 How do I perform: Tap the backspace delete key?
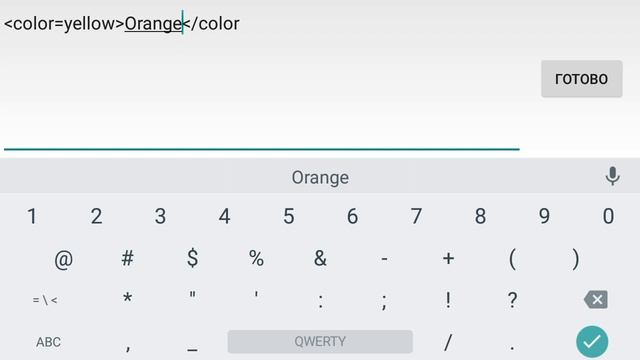pyautogui.click(x=596, y=300)
